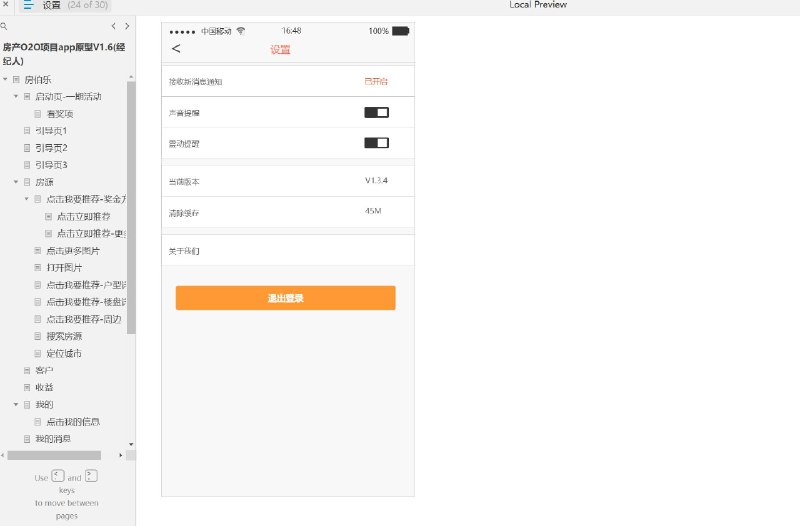This screenshot has height=526, width=800.
Task: Open the 关于我们 row
Action: [288, 251]
